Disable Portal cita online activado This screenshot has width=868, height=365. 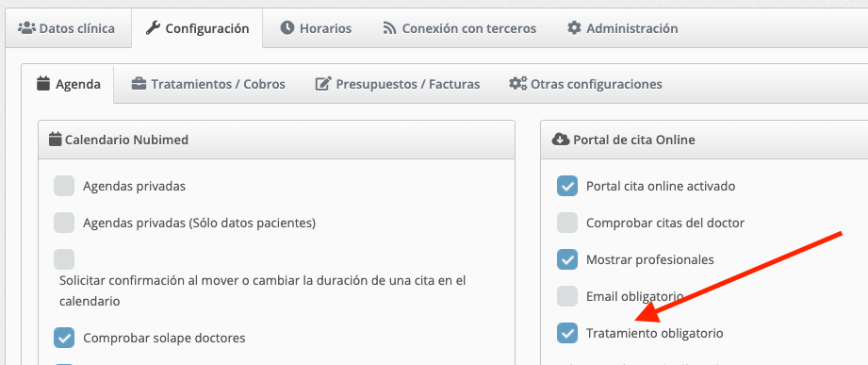(x=567, y=186)
